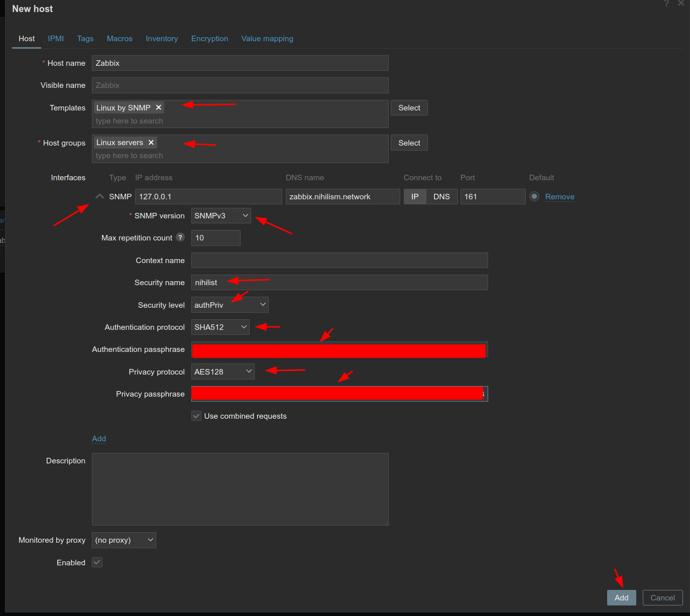The image size is (690, 616).
Task: Focus the Authentication passphrase field
Action: (339, 349)
